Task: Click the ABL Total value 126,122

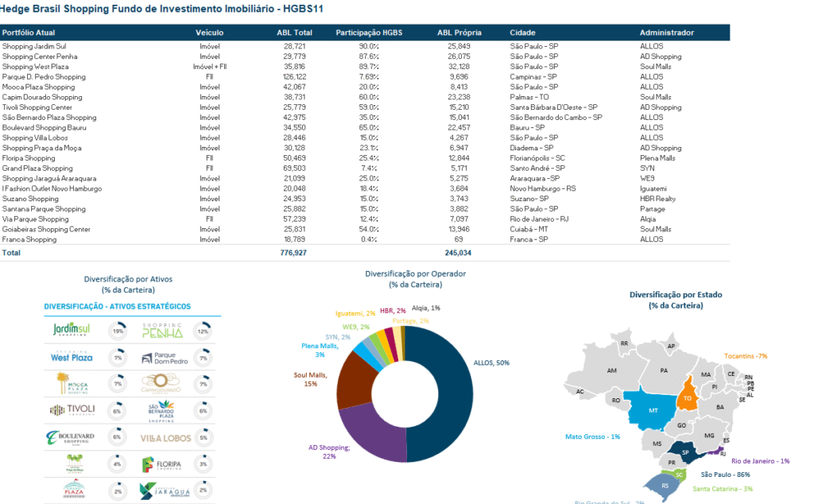Action: click(x=294, y=77)
